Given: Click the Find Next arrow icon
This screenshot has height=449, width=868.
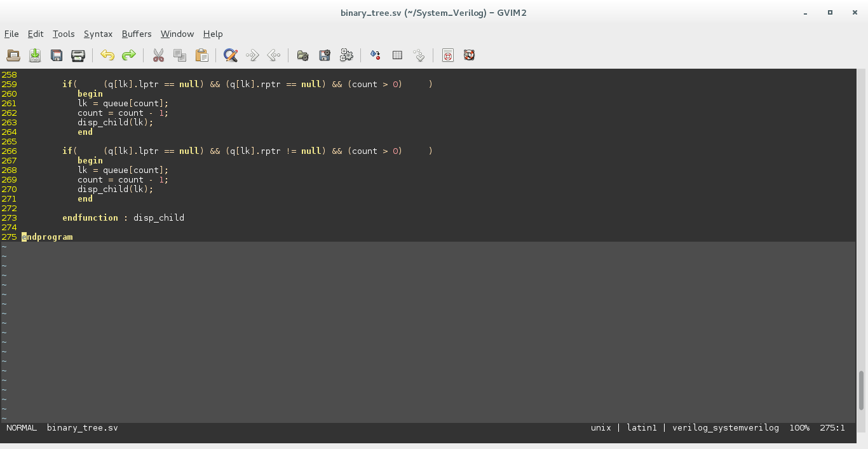Looking at the screenshot, I should (252, 55).
